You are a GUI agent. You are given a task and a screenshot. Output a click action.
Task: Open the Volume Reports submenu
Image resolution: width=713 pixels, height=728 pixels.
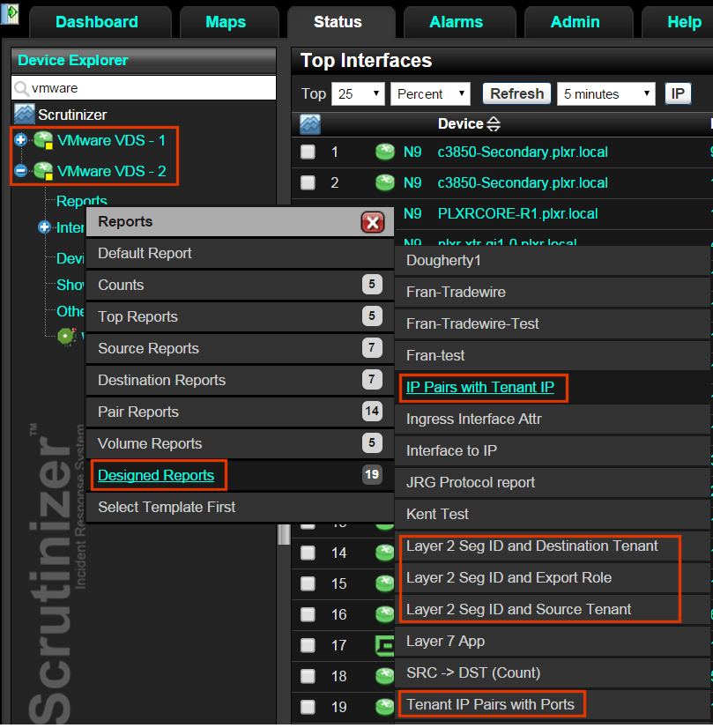coord(240,444)
